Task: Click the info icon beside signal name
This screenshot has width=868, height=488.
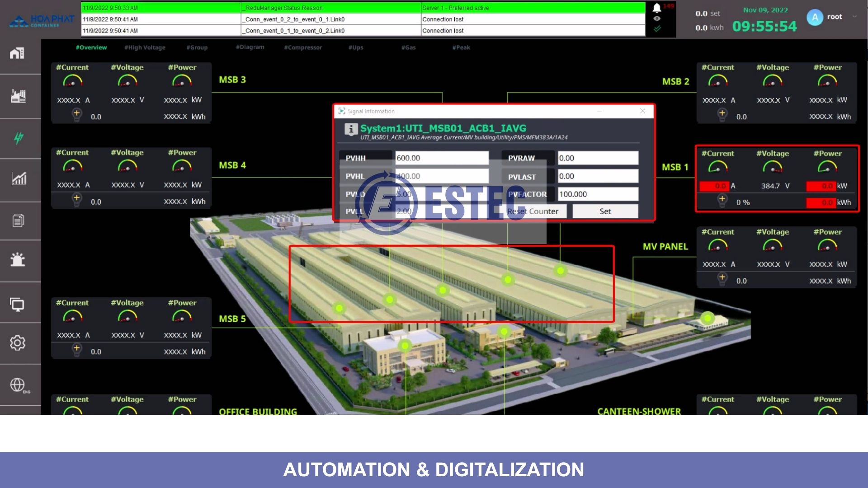Action: click(x=351, y=129)
